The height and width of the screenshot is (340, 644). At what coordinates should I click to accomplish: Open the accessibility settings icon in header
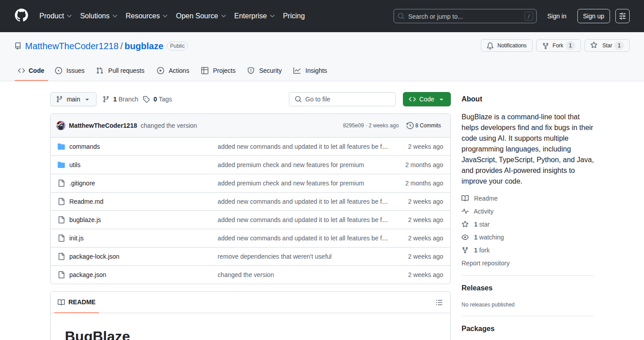623,16
